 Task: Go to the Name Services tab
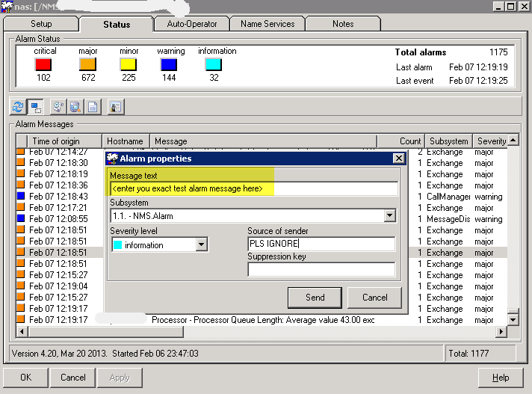coord(268,24)
